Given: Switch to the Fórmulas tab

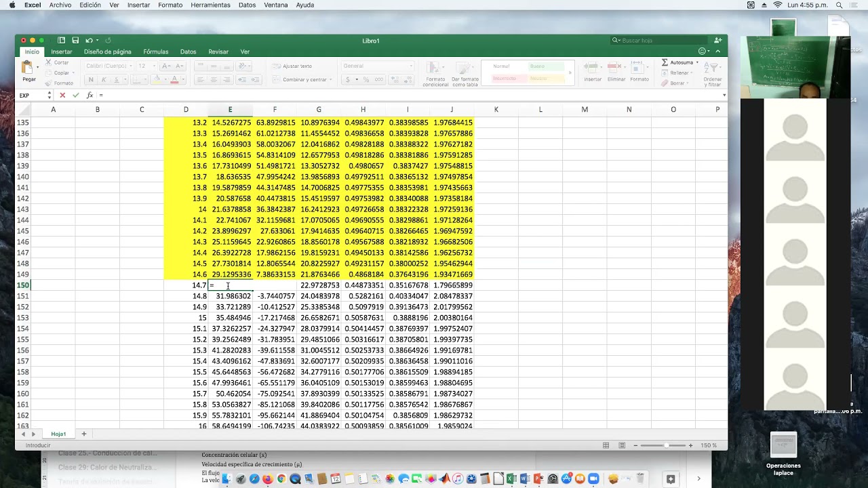Looking at the screenshot, I should coord(155,52).
